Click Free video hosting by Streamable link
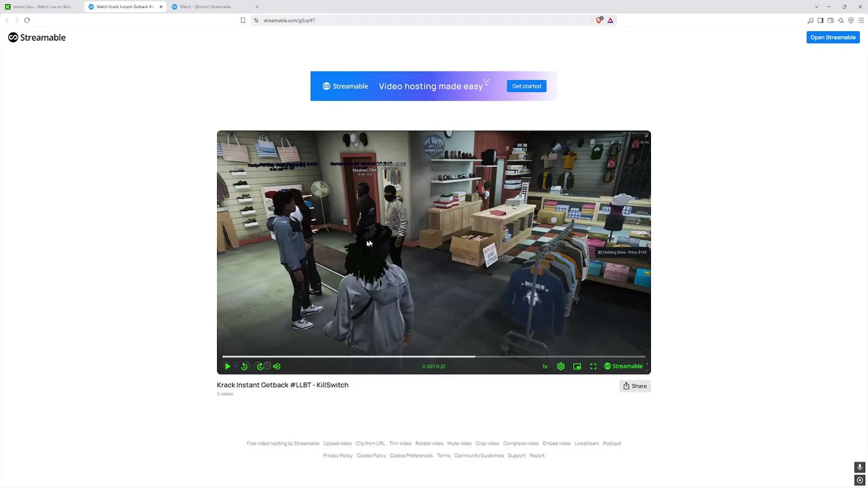868x488 pixels. click(x=283, y=444)
